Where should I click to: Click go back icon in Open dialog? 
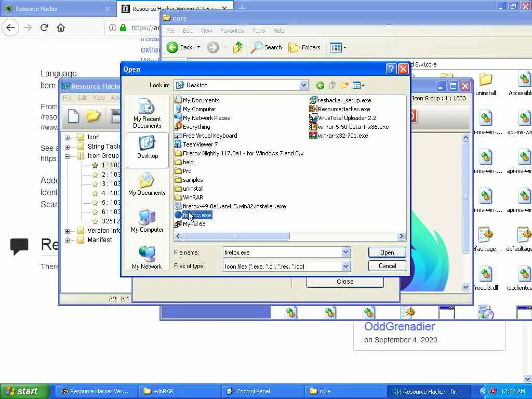pos(320,86)
